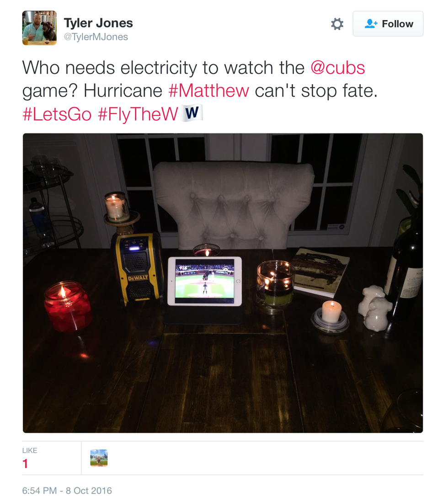Open the Tyler Jones display name

(x=98, y=23)
